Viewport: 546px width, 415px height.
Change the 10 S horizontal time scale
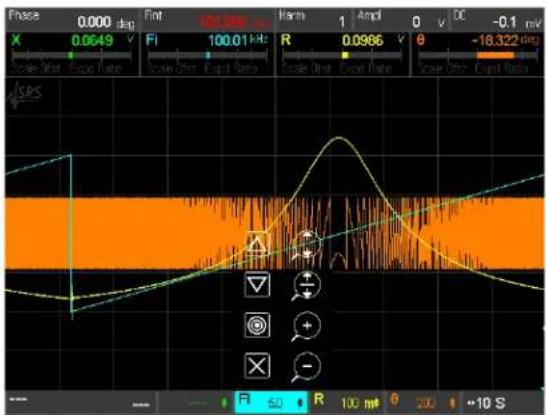(x=503, y=402)
